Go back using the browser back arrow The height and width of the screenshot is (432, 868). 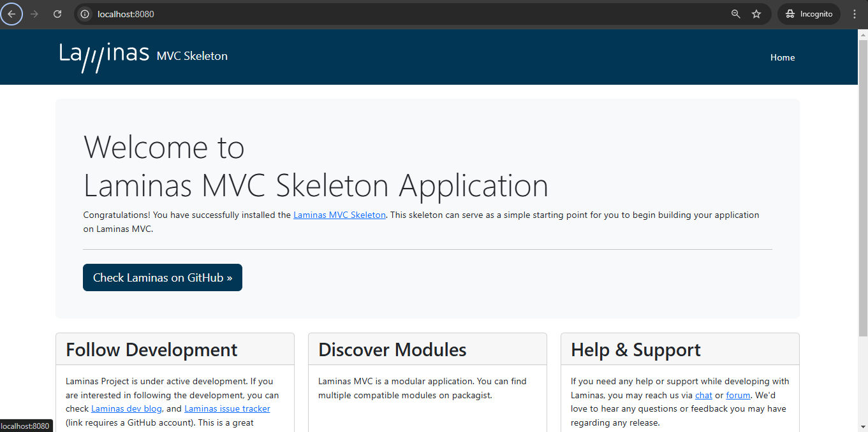pyautogui.click(x=11, y=14)
